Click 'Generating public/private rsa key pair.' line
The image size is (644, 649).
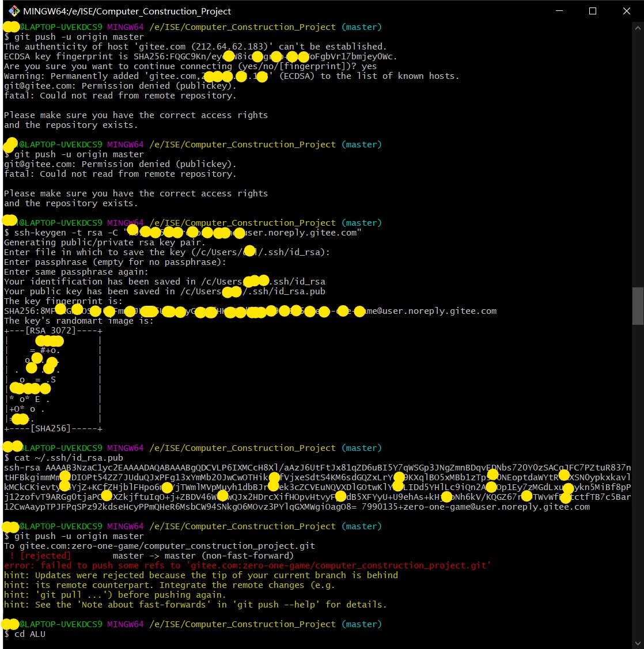tap(105, 242)
